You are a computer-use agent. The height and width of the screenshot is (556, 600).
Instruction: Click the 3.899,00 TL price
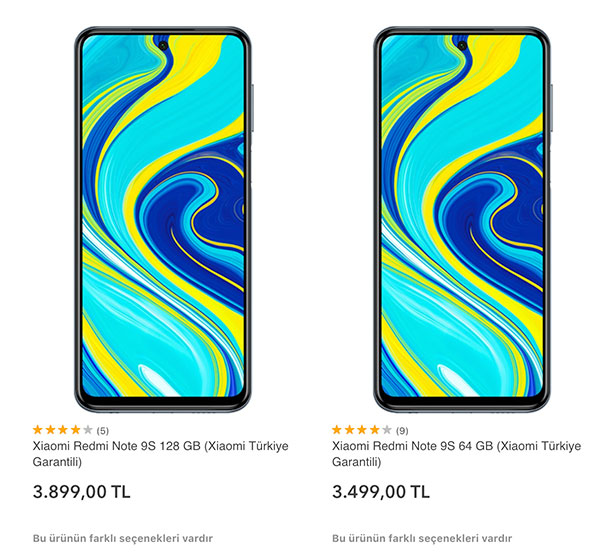coord(82,492)
